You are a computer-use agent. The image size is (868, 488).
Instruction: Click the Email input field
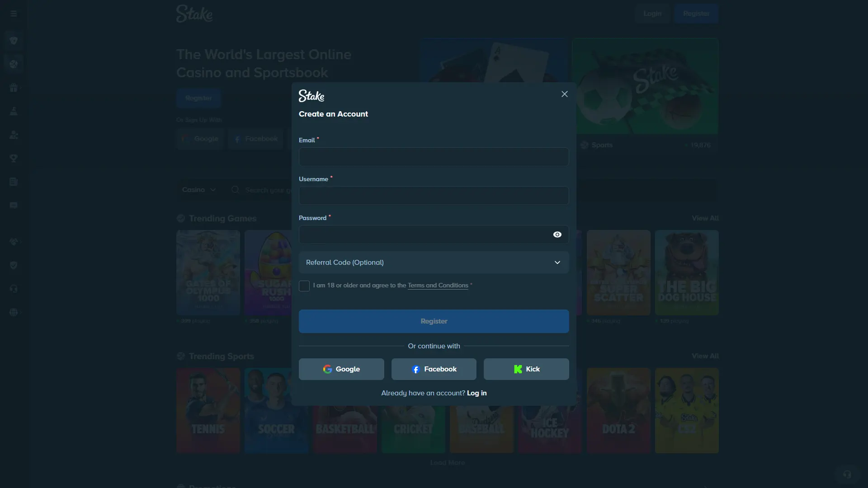(434, 157)
